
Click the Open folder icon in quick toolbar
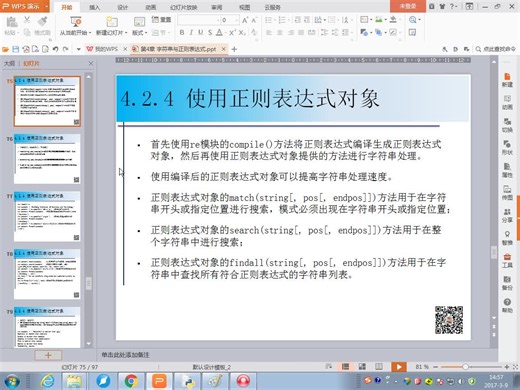click(x=5, y=49)
